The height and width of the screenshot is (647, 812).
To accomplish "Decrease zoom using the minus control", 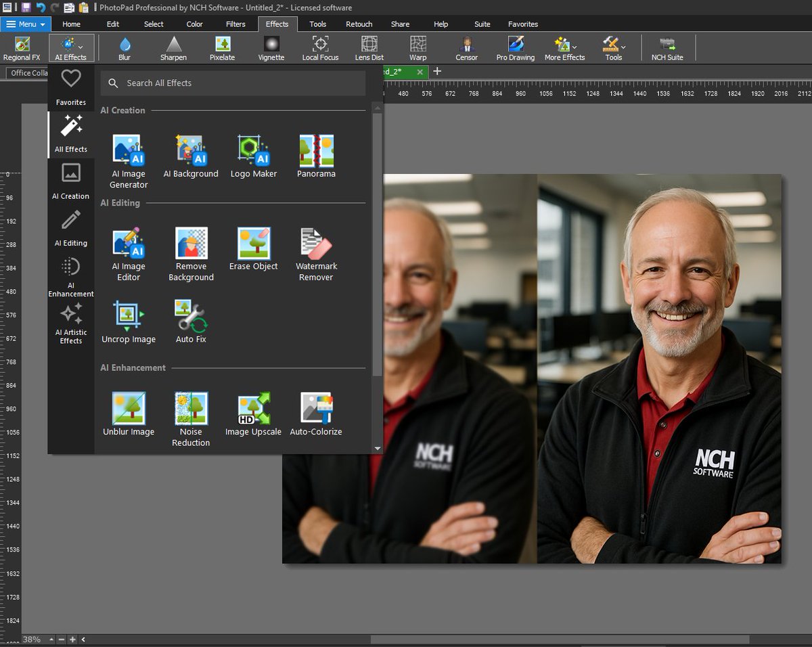I will coord(61,638).
